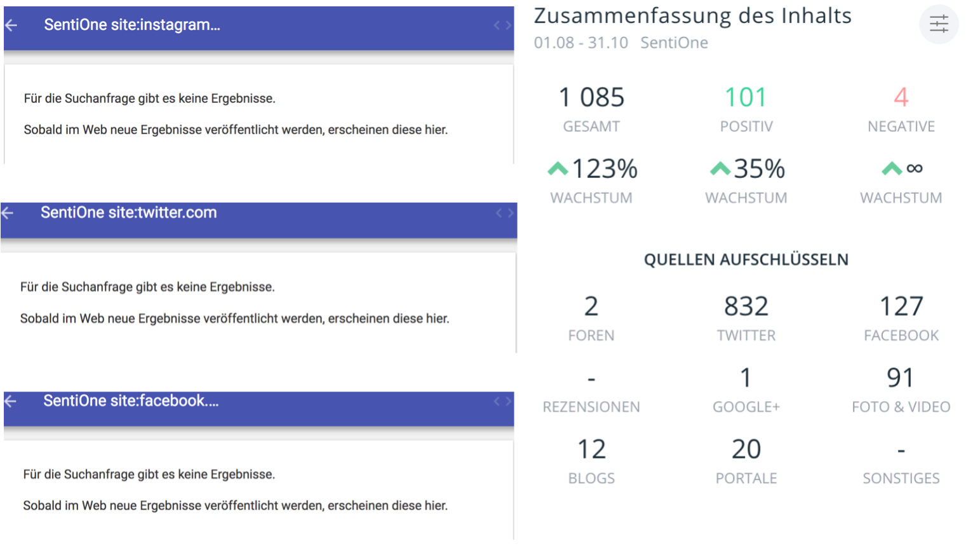Click the 20 Portale source figure
Screen dimensions: 980x560
tap(746, 450)
